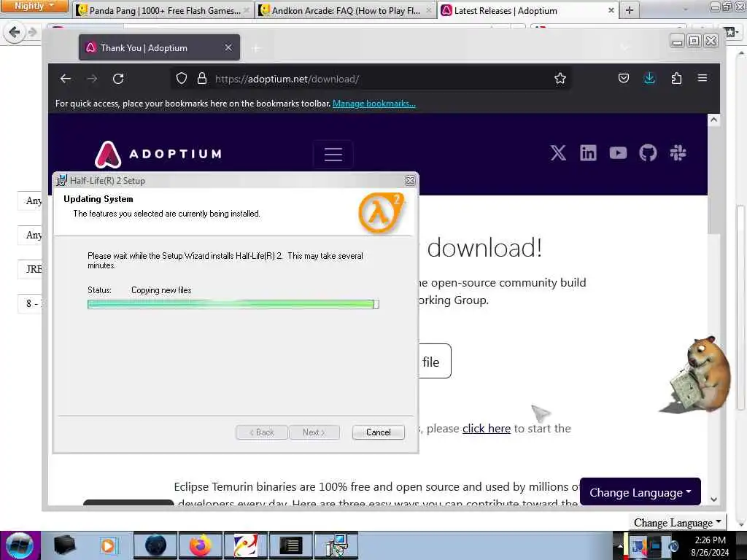The height and width of the screenshot is (560, 747).
Task: Click the padlock site information icon
Action: click(202, 79)
